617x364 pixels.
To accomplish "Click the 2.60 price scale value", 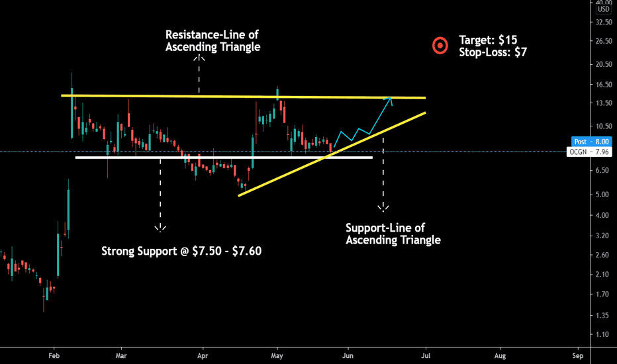I will pyautogui.click(x=602, y=255).
